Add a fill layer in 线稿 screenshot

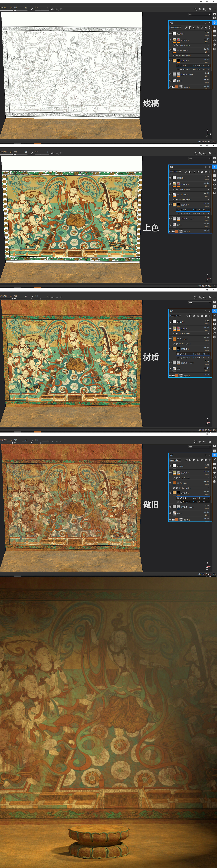coord(198,28)
